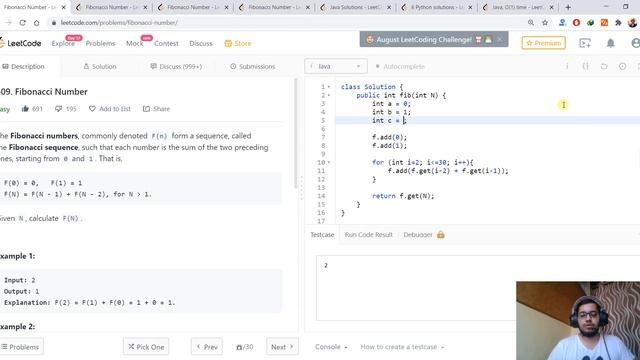Go to Prev problem

(x=207, y=347)
